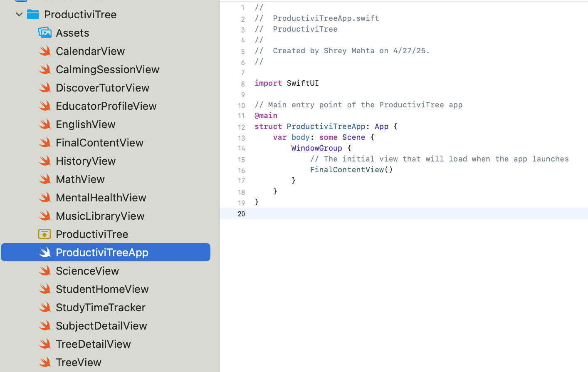
Task: Click the HistoryView Swift icon
Action: [x=45, y=161]
